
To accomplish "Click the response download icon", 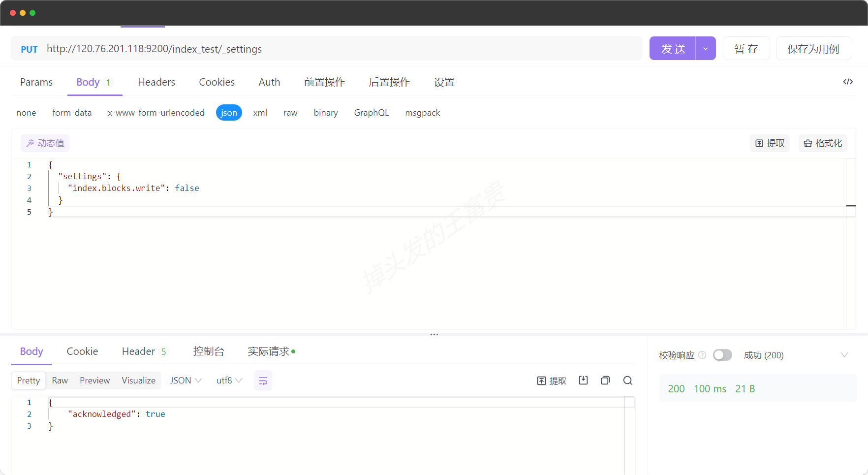I will coord(583,380).
